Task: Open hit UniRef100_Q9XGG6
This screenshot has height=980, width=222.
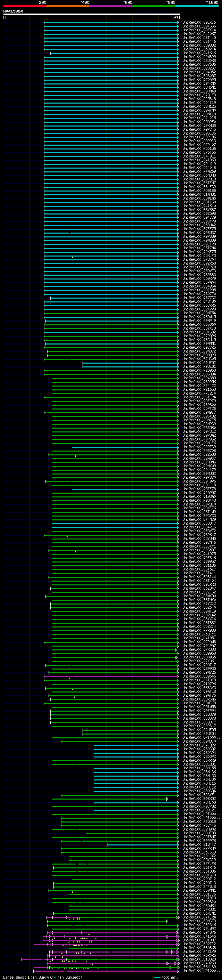Action: click(x=199, y=26)
